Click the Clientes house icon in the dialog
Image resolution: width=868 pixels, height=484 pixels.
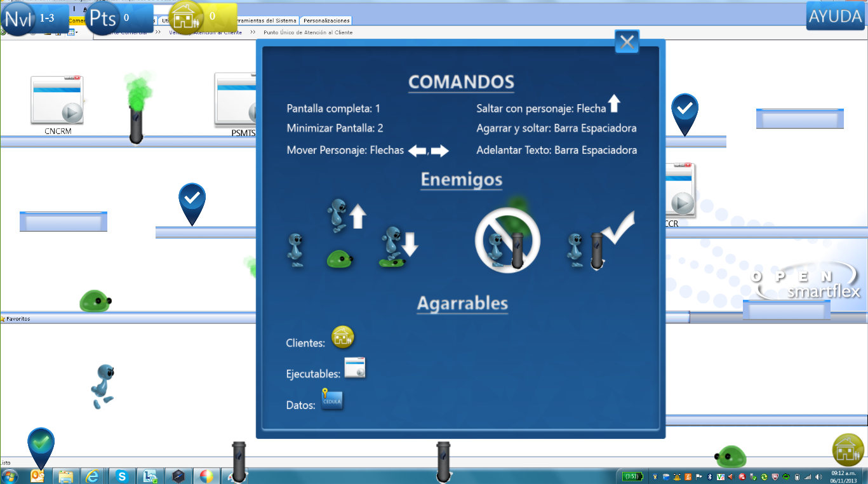(x=343, y=337)
